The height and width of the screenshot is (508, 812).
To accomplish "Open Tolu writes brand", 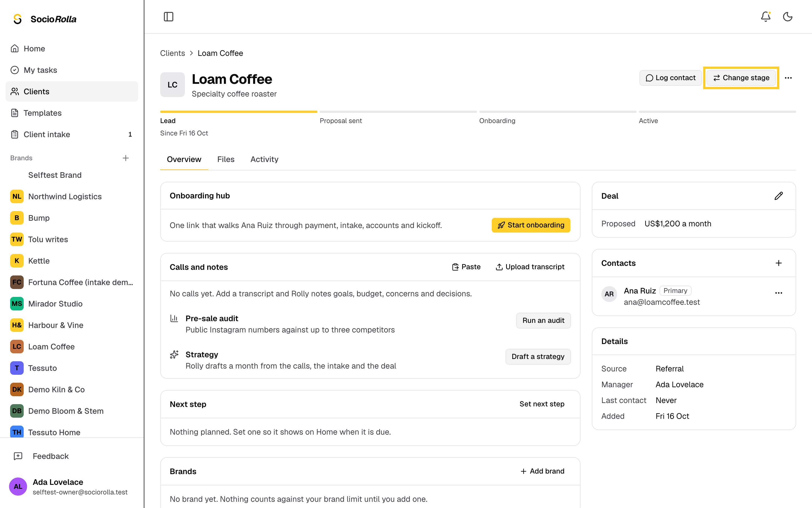I will pyautogui.click(x=72, y=239).
